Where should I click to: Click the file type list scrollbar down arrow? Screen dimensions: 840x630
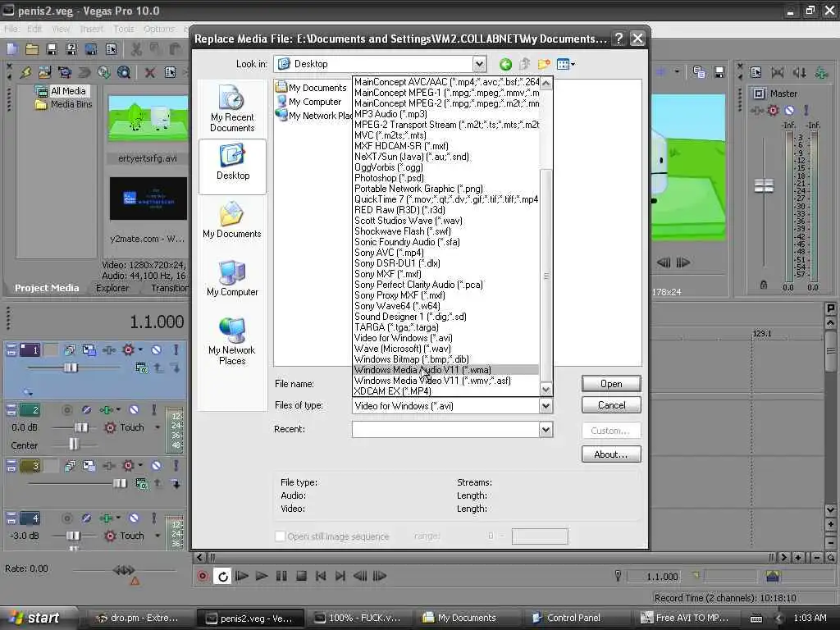(546, 390)
